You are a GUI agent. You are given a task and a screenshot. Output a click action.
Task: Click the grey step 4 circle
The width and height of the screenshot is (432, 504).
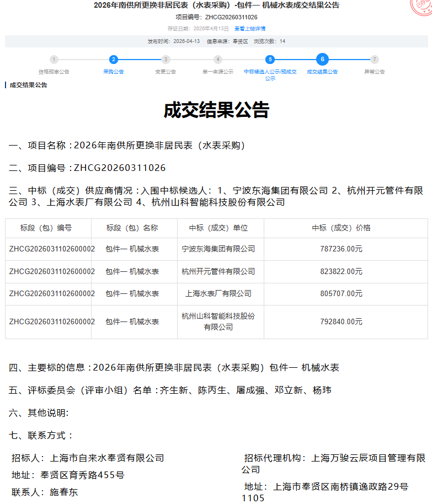click(218, 60)
